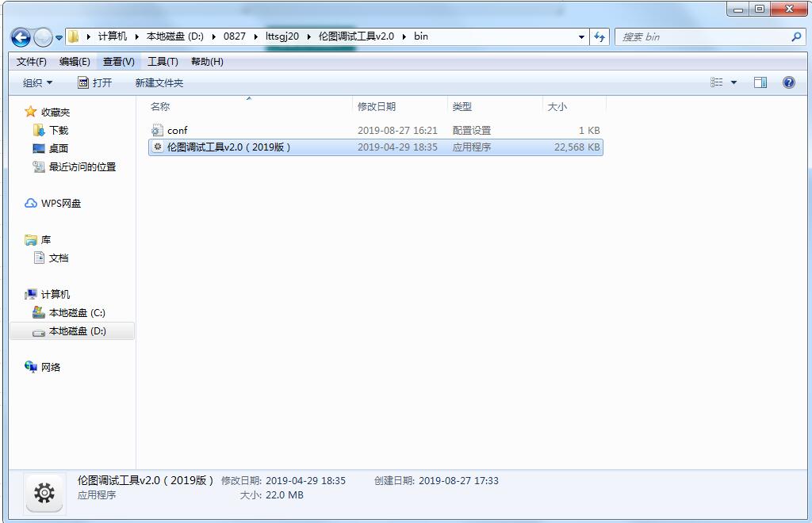Maximize the explorer window
Screen dimensions: 812x523
click(759, 9)
